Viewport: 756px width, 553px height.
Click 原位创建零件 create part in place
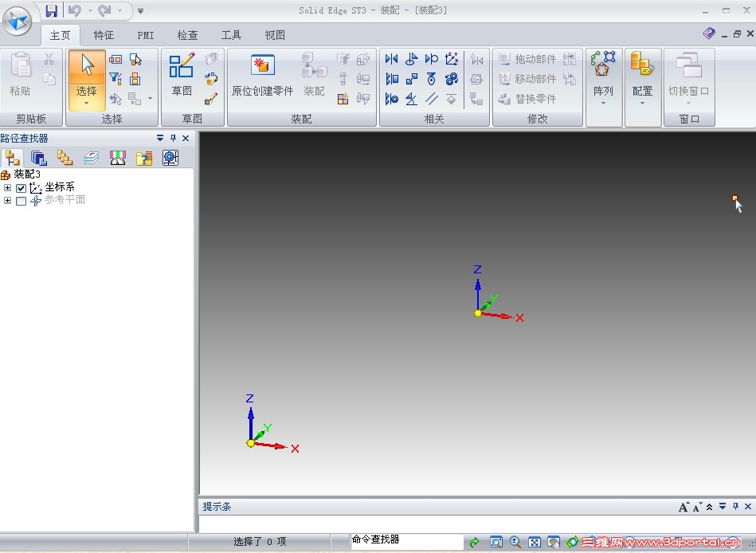point(262,75)
